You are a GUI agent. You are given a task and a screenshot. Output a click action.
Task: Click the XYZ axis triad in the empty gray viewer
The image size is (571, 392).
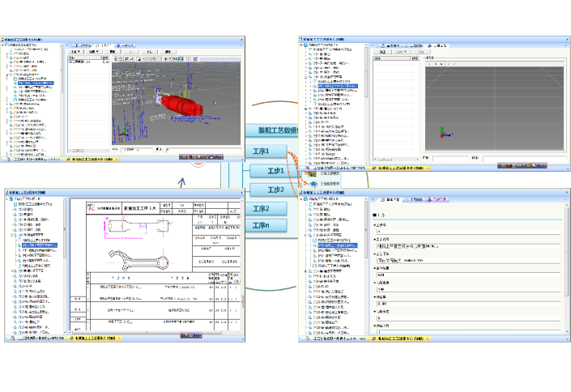click(443, 132)
